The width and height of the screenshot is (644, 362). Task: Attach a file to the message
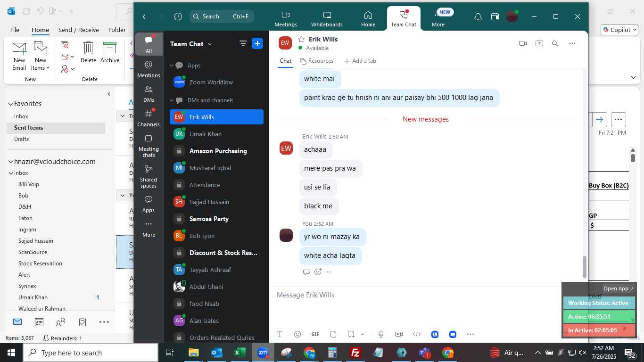click(333, 334)
